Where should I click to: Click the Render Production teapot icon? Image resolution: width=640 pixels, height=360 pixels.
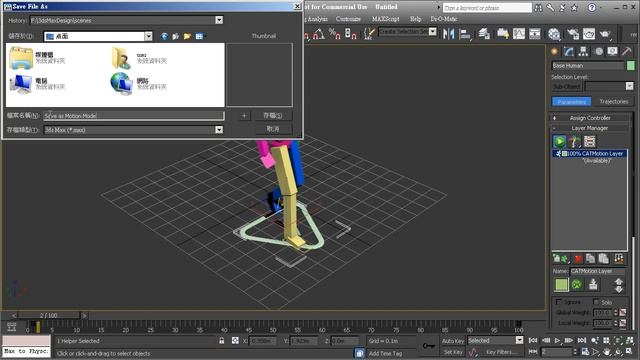point(605,34)
